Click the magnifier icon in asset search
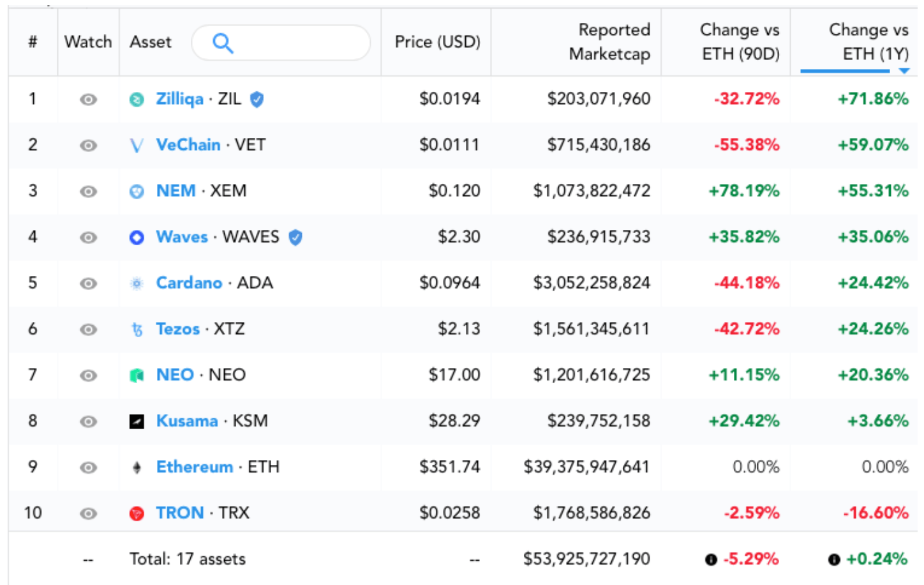 pyautogui.click(x=223, y=43)
